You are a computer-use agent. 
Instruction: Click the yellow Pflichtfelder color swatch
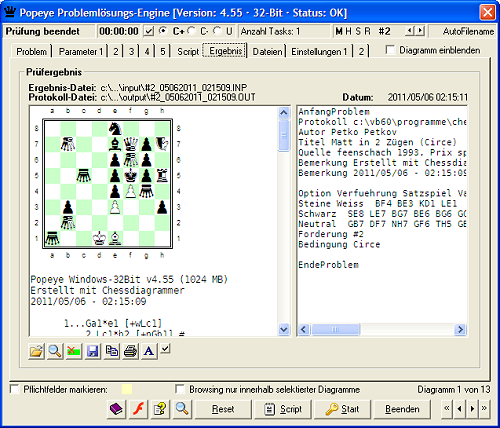(127, 389)
